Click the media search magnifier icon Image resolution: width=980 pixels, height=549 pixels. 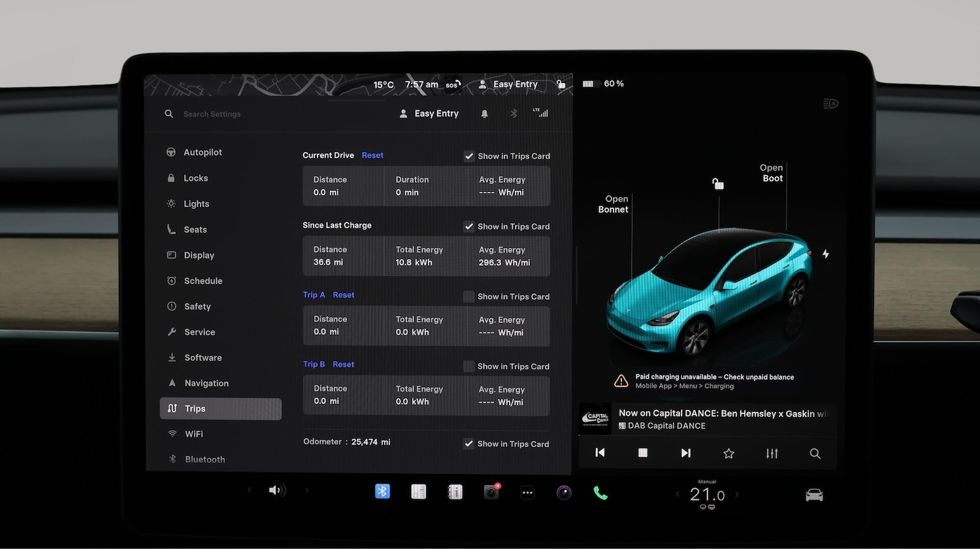click(x=815, y=453)
